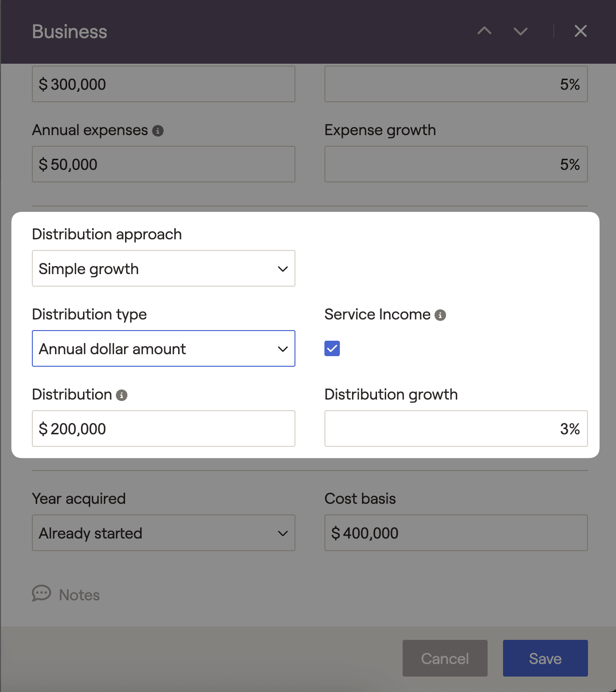This screenshot has width=616, height=692.
Task: Click the Cost basis $400,000 field
Action: [456, 533]
